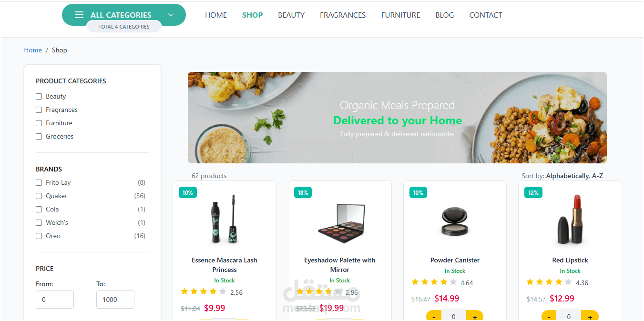
Task: Tick the Groceries category checkbox
Action: point(39,137)
